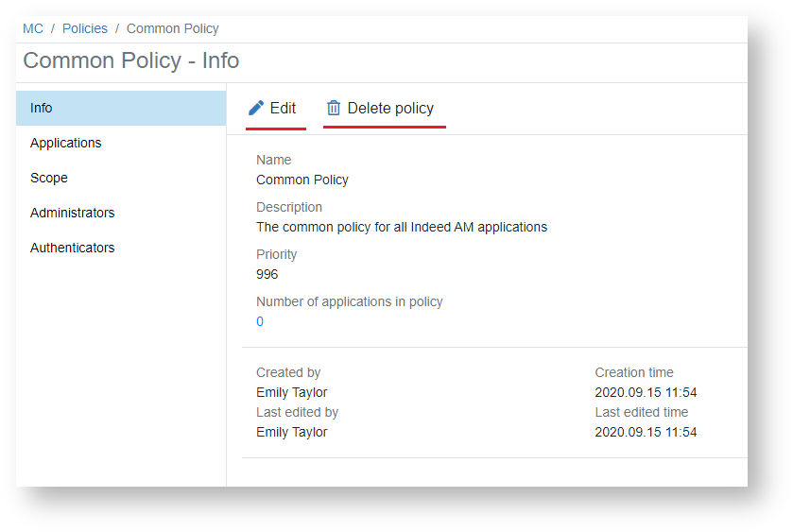Viewport: 793px width, 532px height.
Task: Click Emily Taylor under Last edited by
Action: [292, 432]
